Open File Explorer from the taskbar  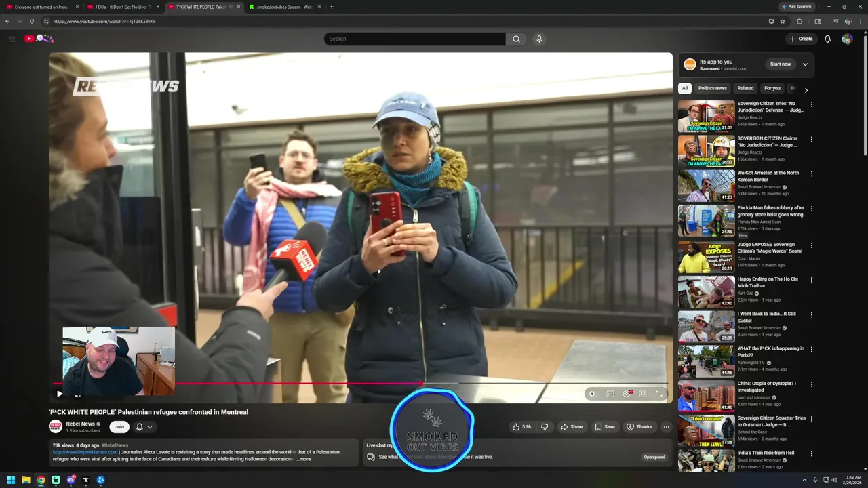[x=26, y=480]
